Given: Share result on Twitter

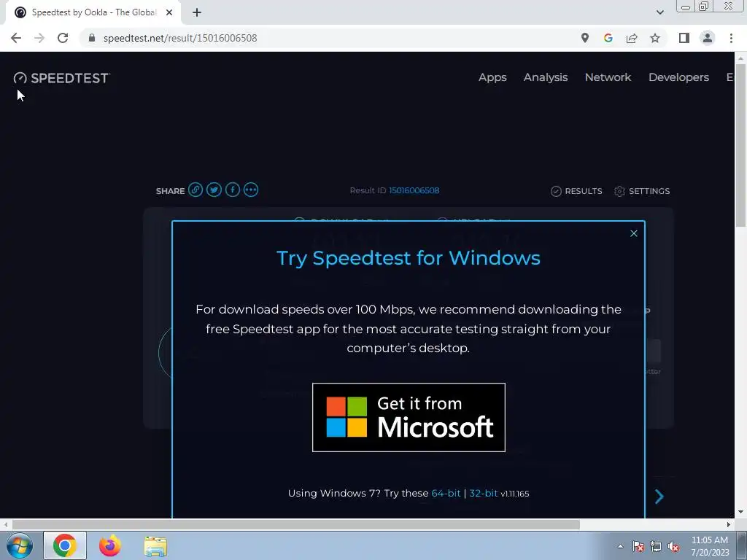Looking at the screenshot, I should pyautogui.click(x=214, y=190).
